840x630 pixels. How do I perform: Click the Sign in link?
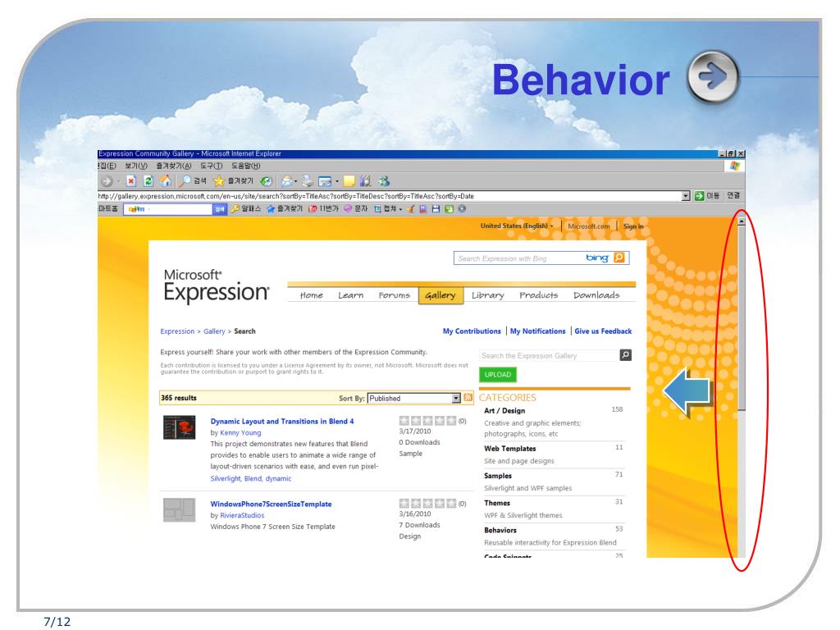point(633,226)
